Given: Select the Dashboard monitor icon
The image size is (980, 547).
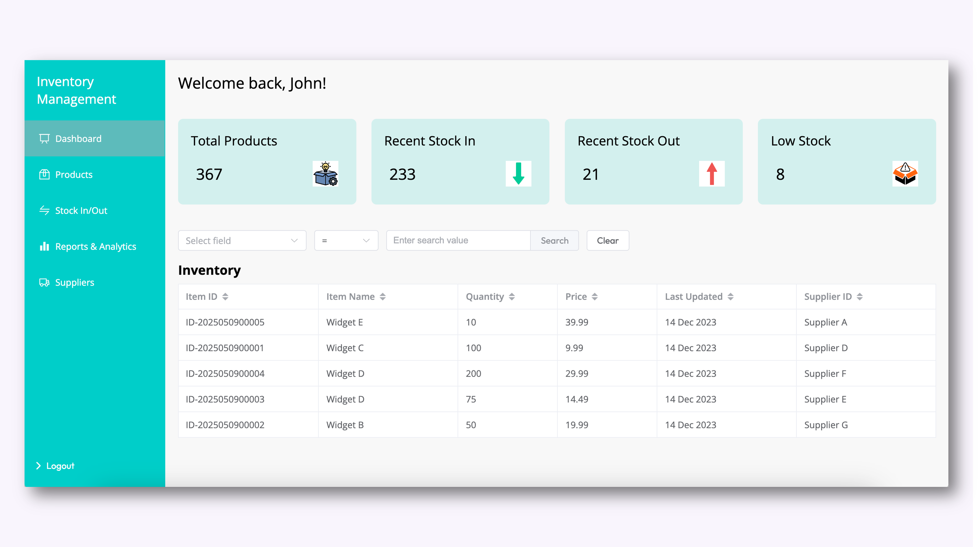Looking at the screenshot, I should [x=44, y=138].
